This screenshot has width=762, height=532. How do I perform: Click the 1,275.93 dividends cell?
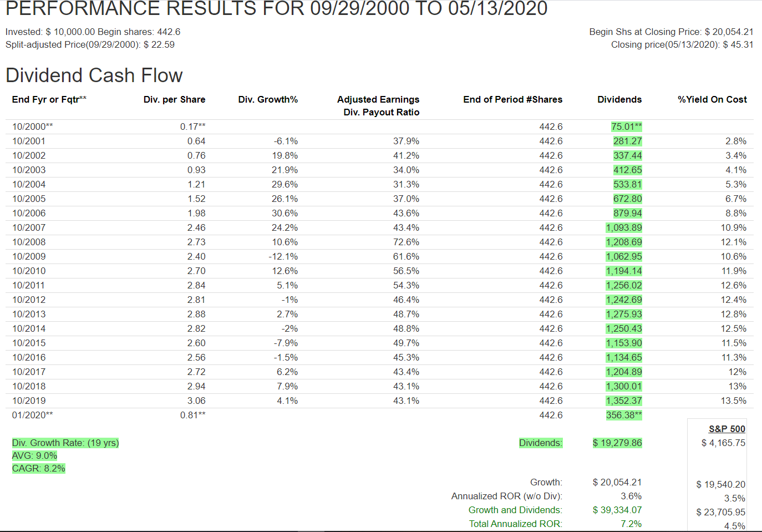pyautogui.click(x=624, y=314)
